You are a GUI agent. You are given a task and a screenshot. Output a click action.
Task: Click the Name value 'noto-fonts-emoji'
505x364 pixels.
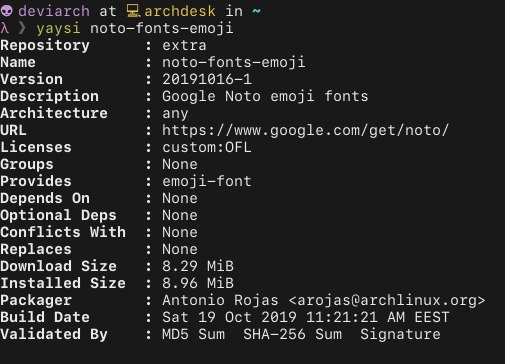coord(234,62)
